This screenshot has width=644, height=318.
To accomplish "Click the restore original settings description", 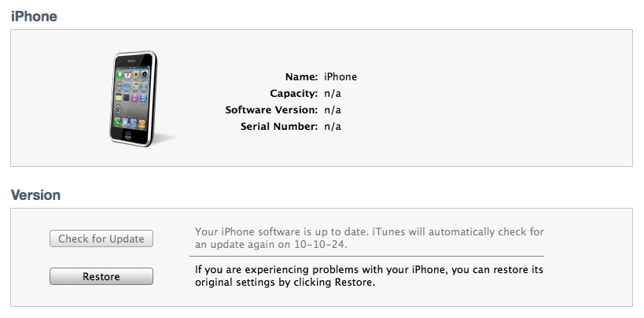I will (370, 276).
